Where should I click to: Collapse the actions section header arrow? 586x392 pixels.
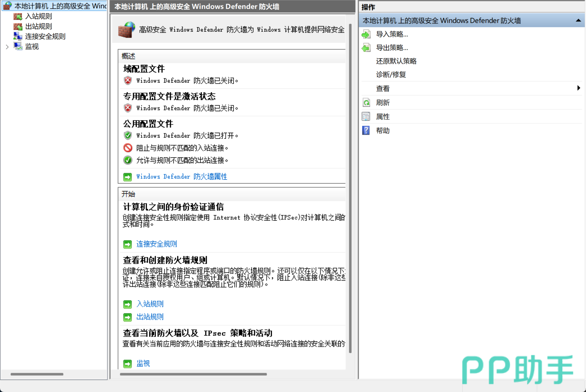(578, 21)
